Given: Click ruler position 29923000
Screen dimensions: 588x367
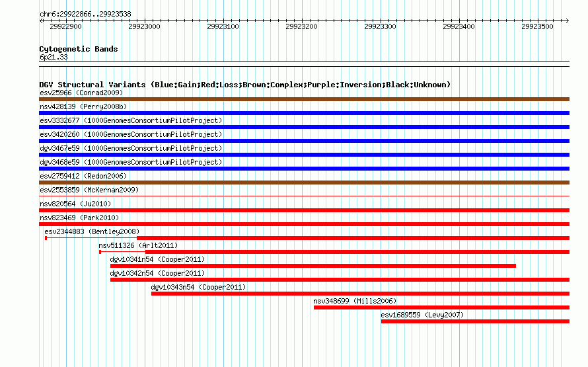Looking at the screenshot, I should pos(145,26).
